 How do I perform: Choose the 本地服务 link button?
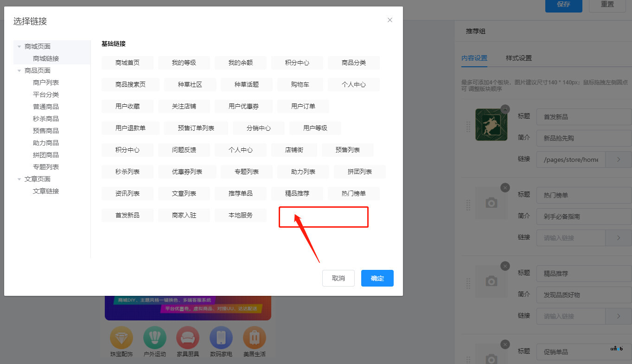(241, 215)
